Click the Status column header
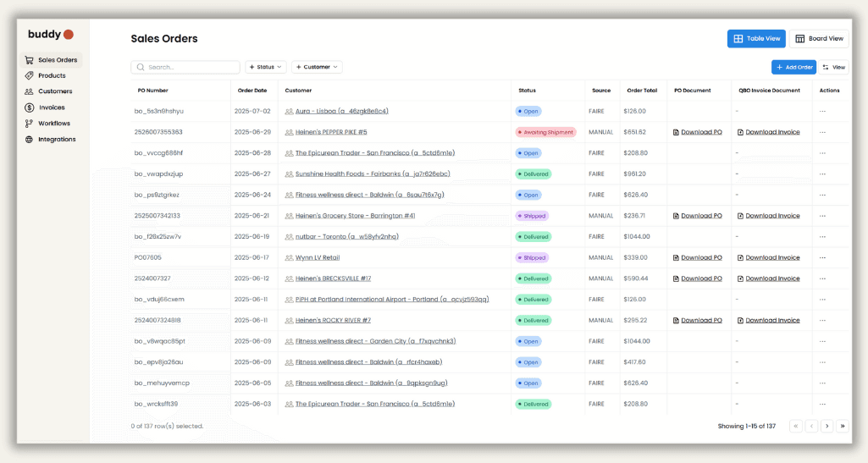The image size is (868, 463). [527, 91]
